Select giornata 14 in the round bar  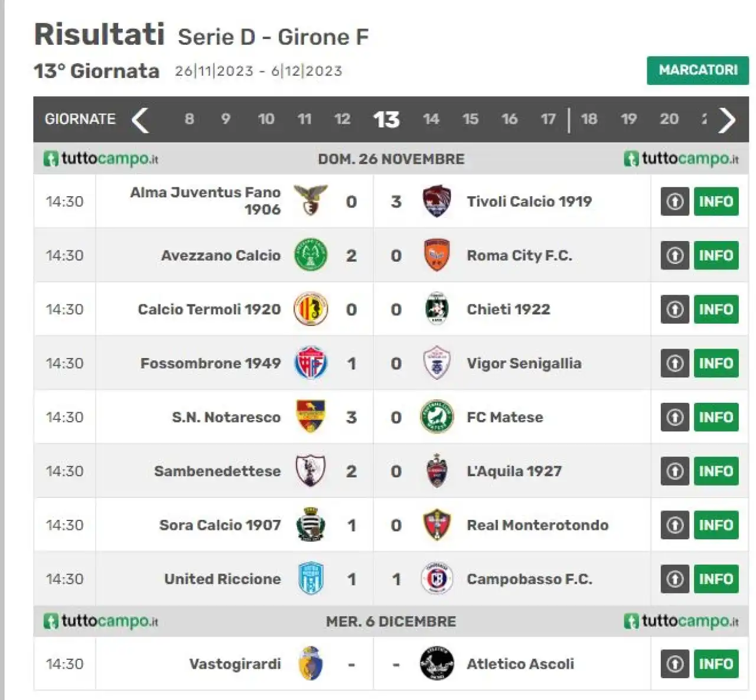[x=431, y=119]
